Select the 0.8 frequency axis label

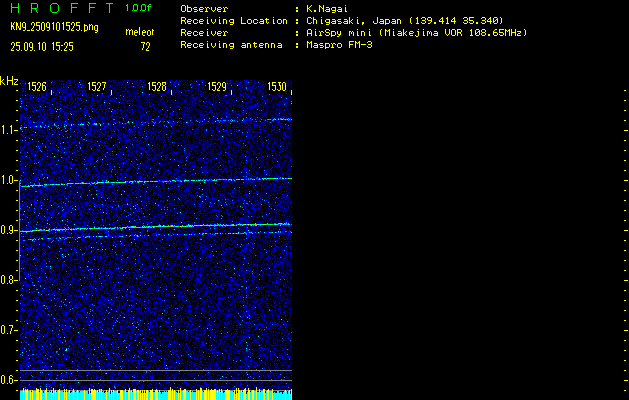tap(7, 280)
